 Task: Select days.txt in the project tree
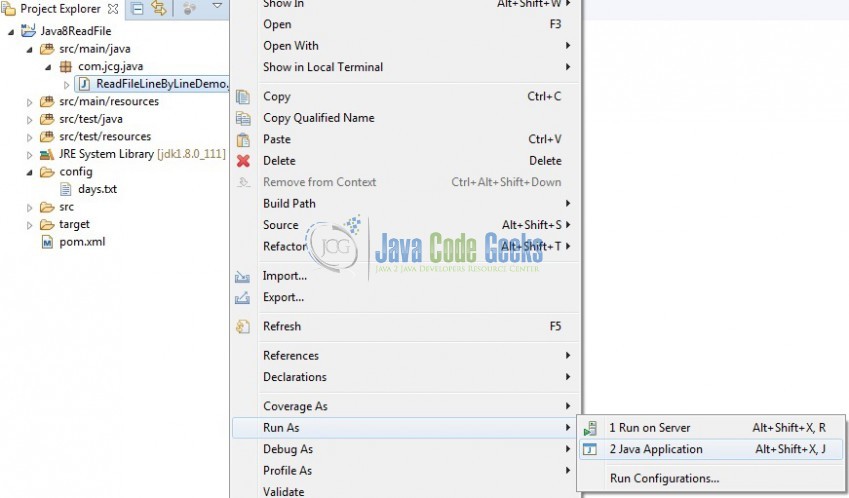97,189
